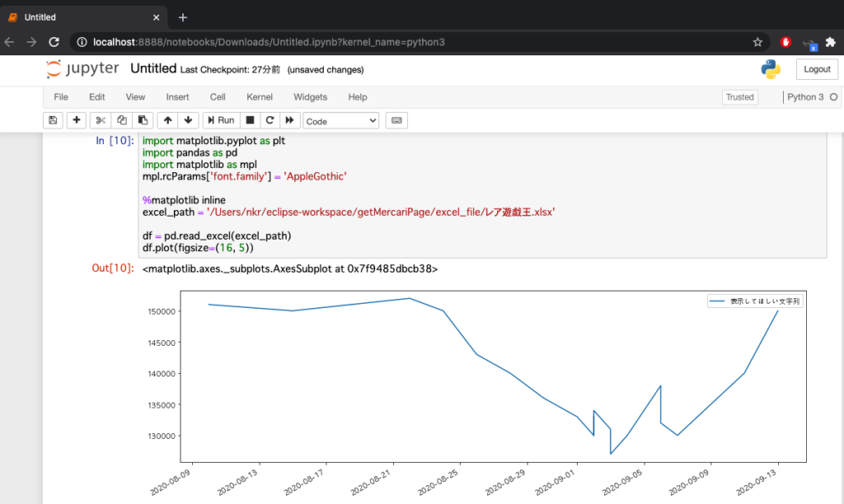Click the Trusted notebook button

739,97
